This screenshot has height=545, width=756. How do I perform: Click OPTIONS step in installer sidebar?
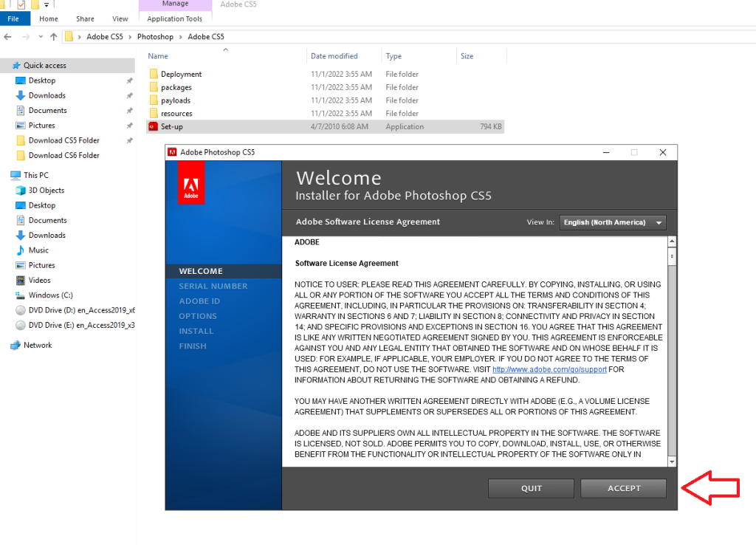[x=198, y=316]
